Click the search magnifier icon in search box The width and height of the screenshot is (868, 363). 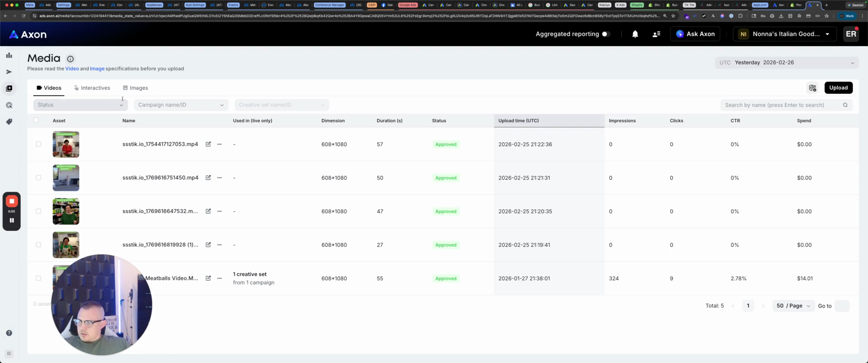[845, 105]
